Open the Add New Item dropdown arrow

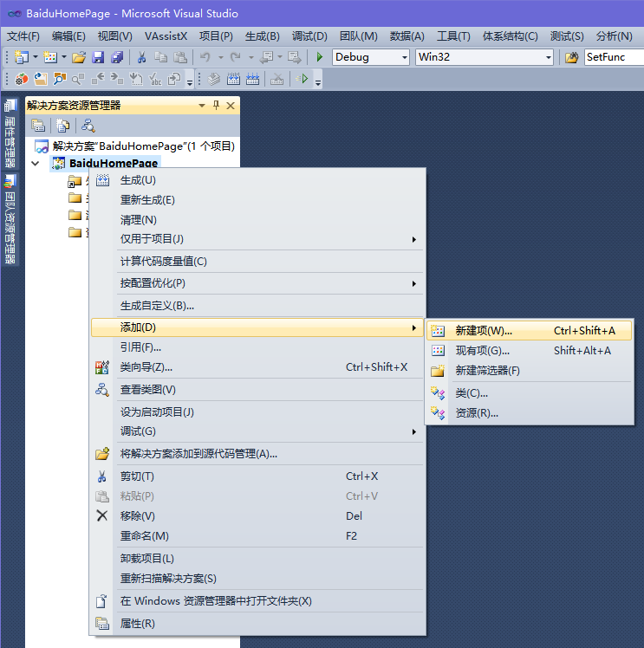[64, 57]
